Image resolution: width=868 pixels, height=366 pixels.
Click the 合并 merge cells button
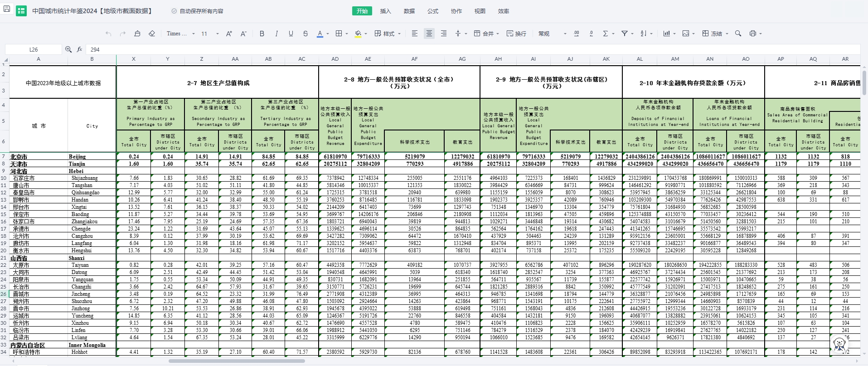click(484, 34)
